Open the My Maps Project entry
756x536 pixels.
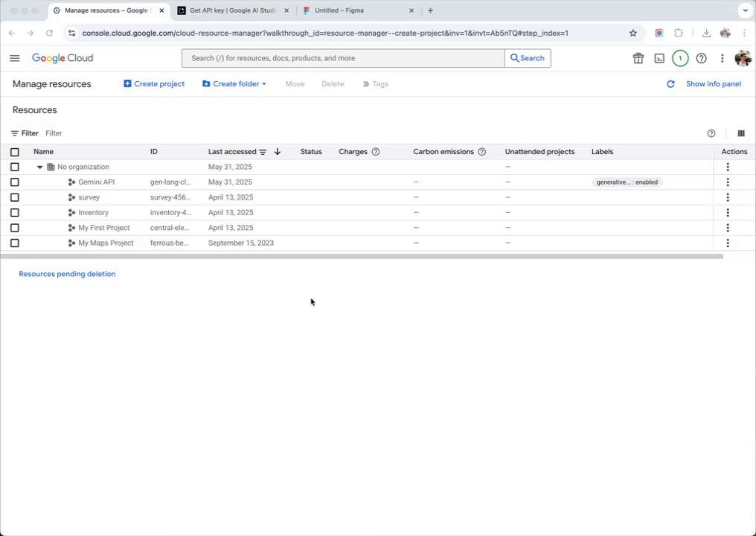pyautogui.click(x=106, y=243)
